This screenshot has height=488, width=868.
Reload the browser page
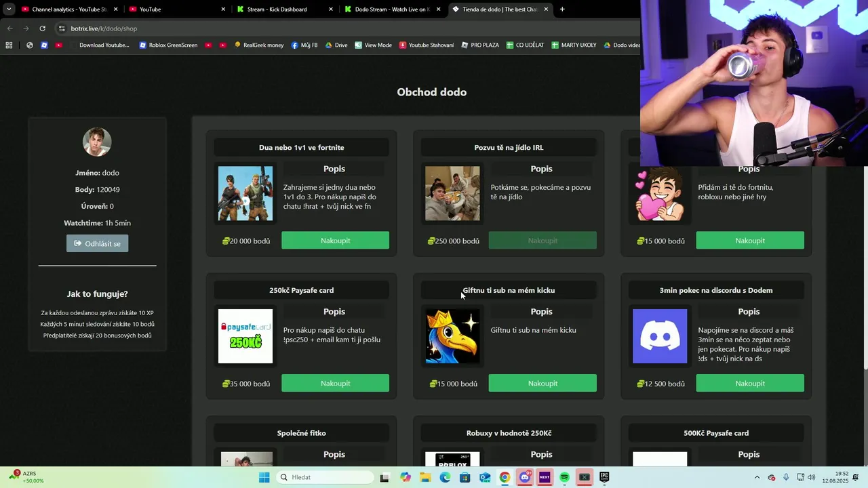click(x=42, y=28)
